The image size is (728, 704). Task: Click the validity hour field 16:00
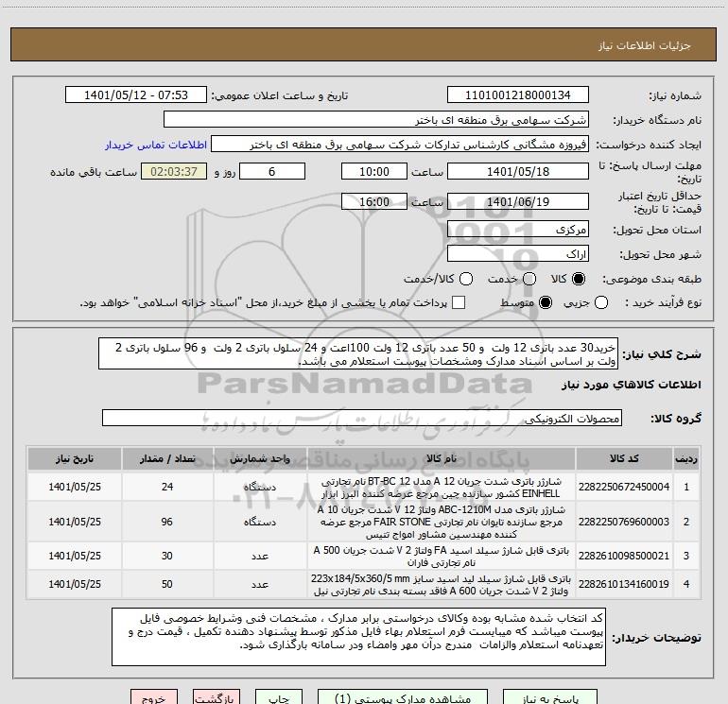pyautogui.click(x=374, y=201)
